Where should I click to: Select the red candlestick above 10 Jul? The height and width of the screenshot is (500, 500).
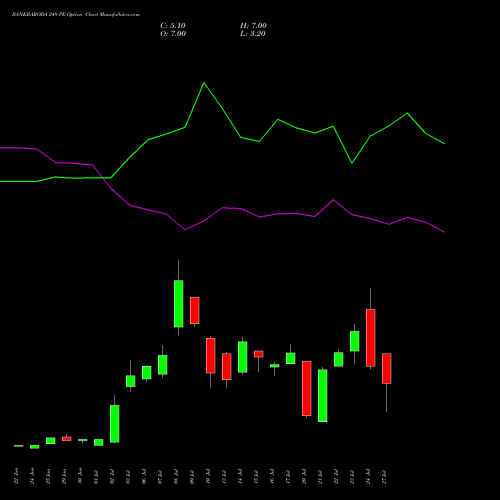(211, 355)
